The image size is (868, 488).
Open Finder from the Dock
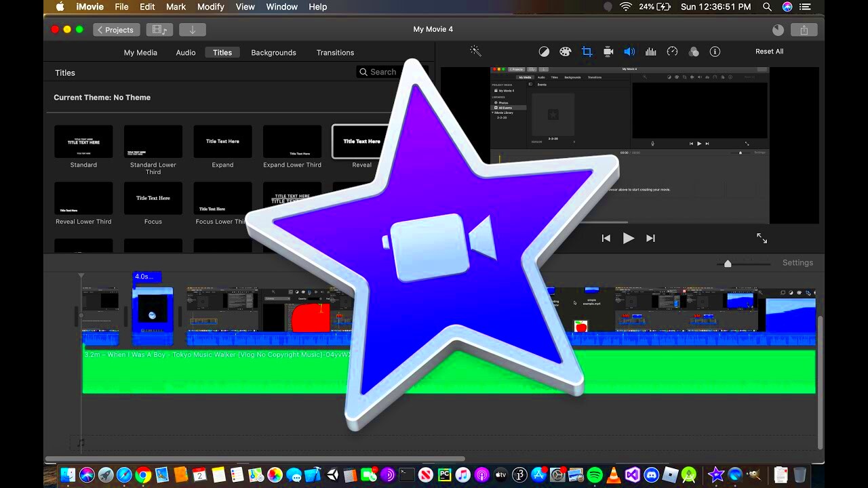click(67, 475)
